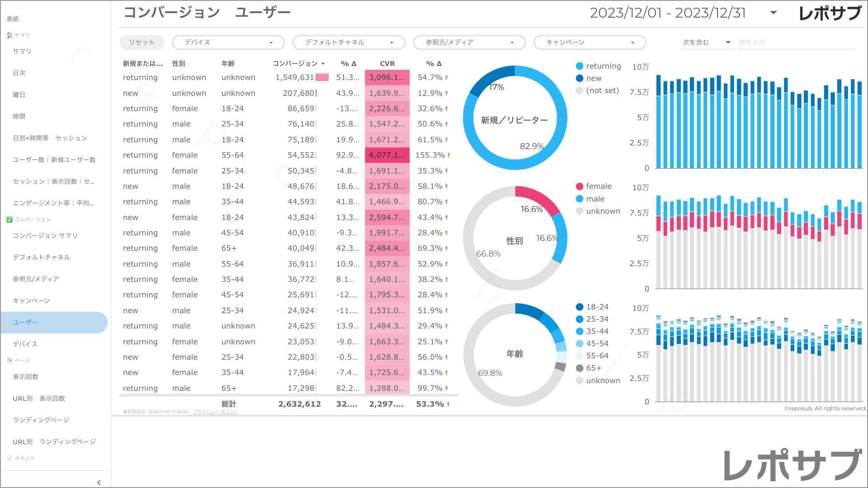Click the page icon beside ページ section
868x488 pixels.
click(9, 361)
